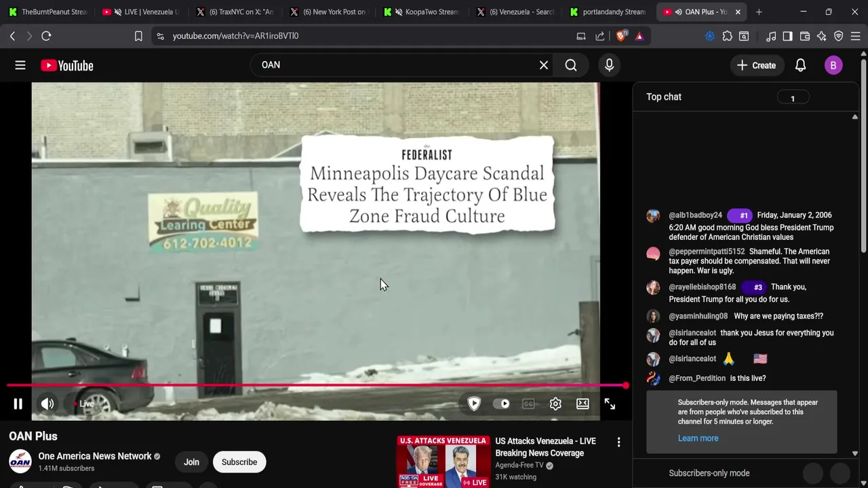The image size is (868, 488).
Task: Open browser main menu
Action: [856, 36]
